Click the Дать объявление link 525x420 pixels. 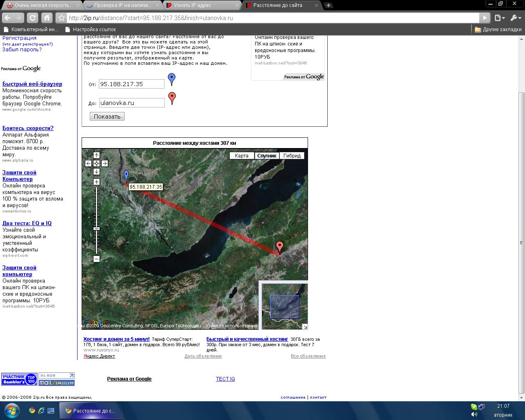[x=203, y=356]
